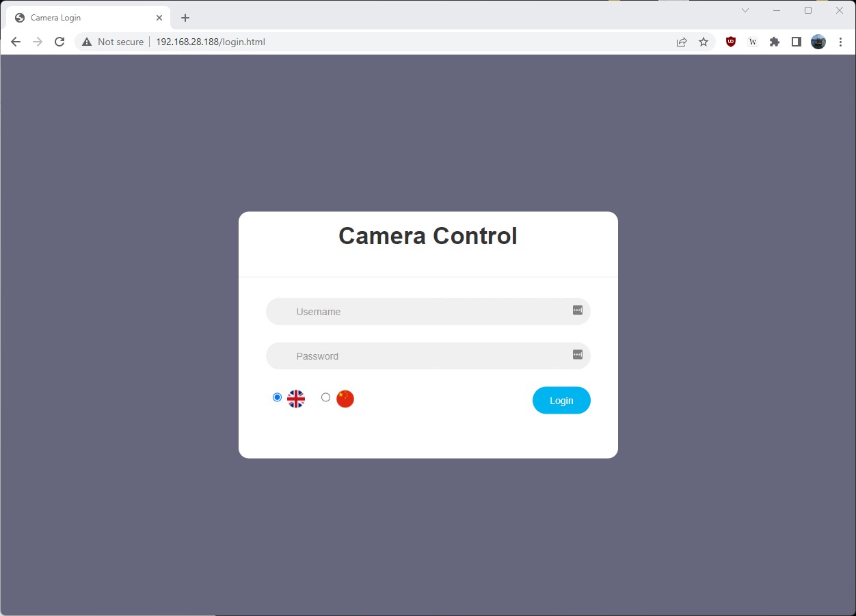This screenshot has height=616, width=856.
Task: Select the English language radio button
Action: pyautogui.click(x=277, y=397)
